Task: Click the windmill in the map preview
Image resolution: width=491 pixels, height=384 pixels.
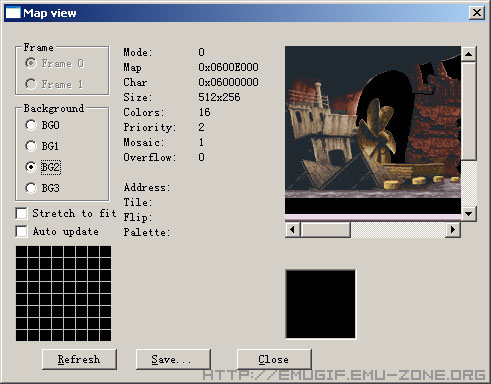Action: coord(378,130)
